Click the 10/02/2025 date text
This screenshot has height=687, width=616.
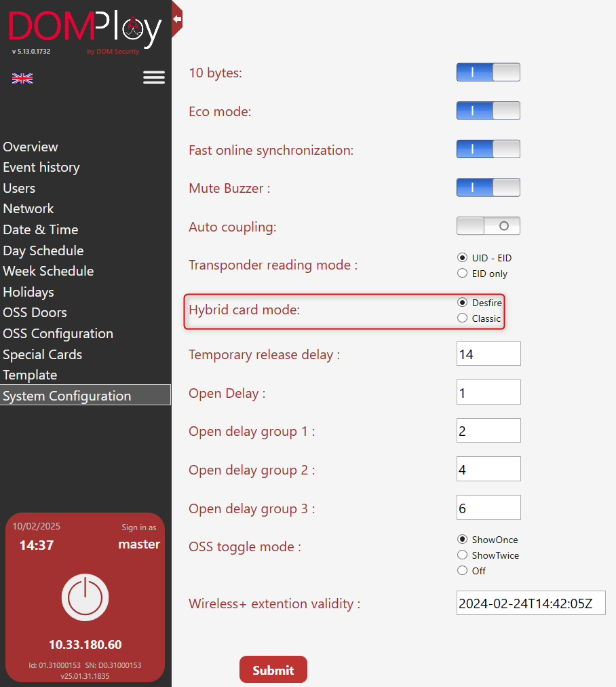(37, 527)
